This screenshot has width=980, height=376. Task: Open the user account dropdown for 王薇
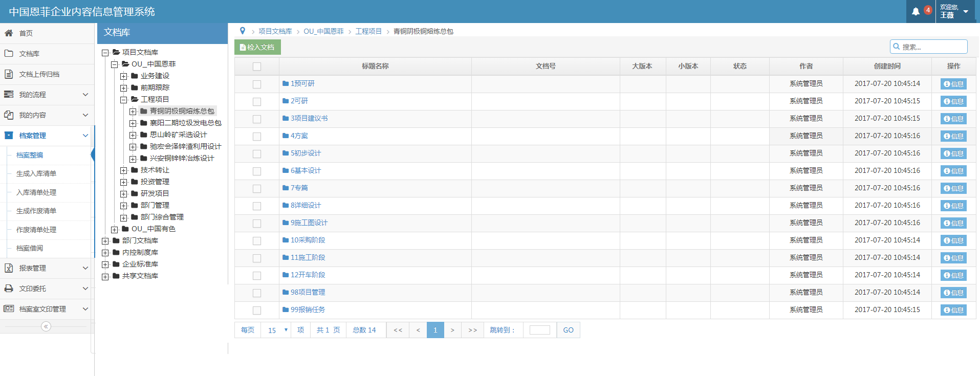[955, 11]
